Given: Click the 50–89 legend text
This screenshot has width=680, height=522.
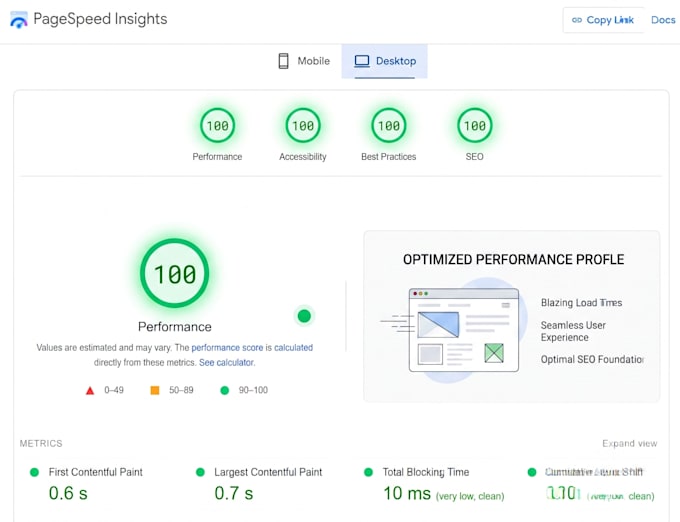Looking at the screenshot, I should 181,390.
